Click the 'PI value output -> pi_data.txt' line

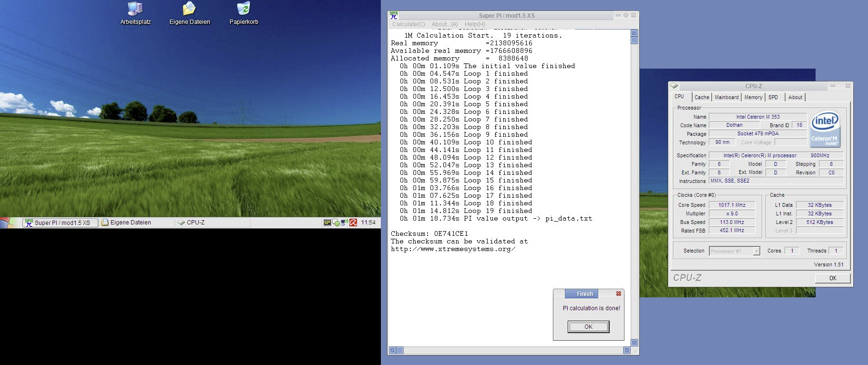click(x=496, y=218)
